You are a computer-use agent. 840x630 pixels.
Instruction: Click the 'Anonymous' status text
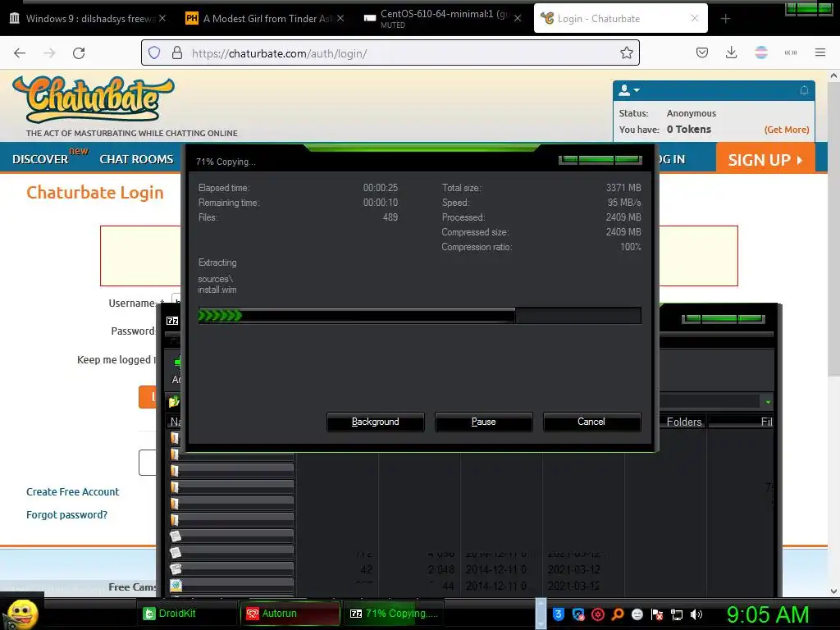(691, 113)
